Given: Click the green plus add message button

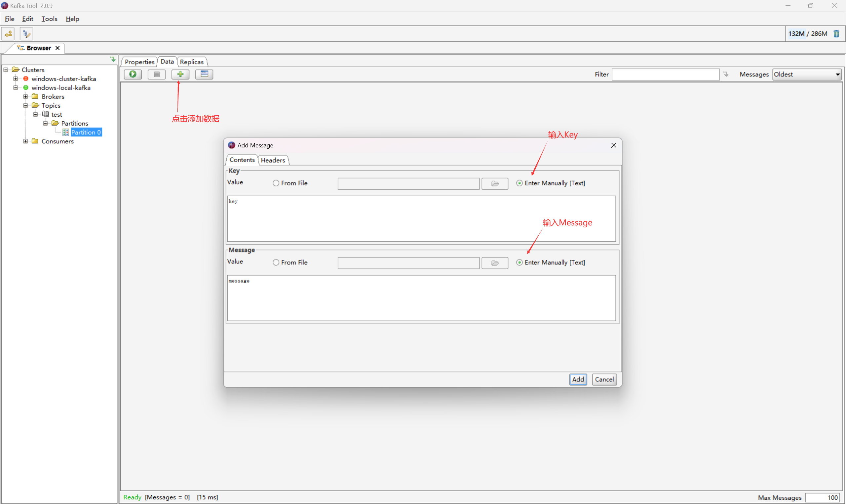Looking at the screenshot, I should click(180, 74).
